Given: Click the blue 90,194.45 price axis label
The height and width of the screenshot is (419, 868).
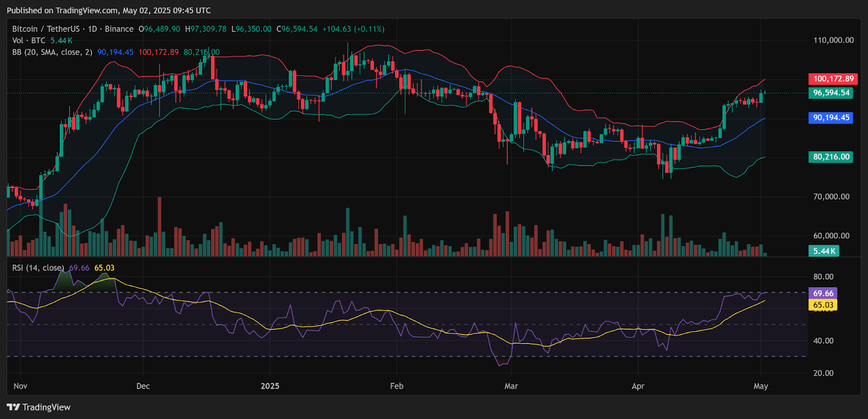Looking at the screenshot, I should click(831, 118).
